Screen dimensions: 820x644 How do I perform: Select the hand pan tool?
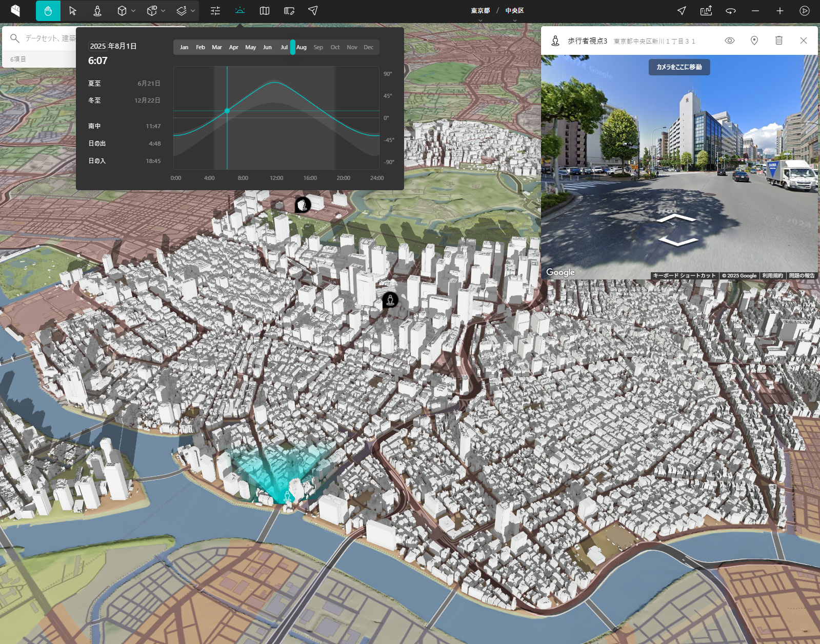click(48, 11)
